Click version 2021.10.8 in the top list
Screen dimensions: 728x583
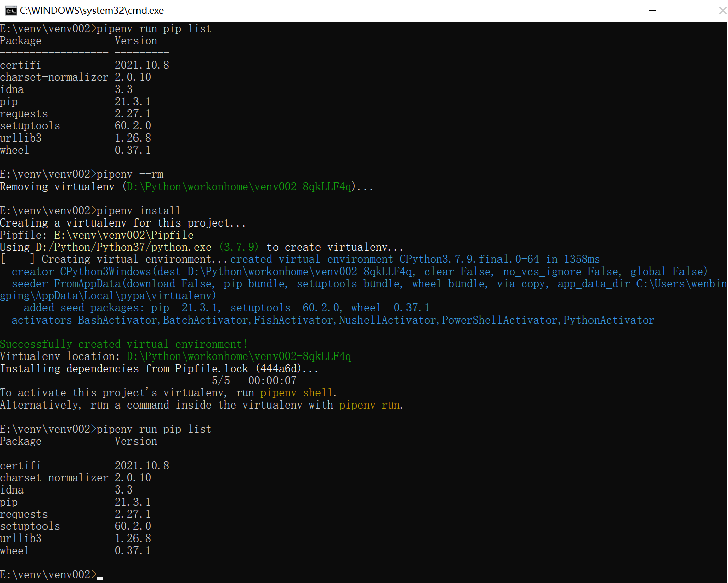142,65
